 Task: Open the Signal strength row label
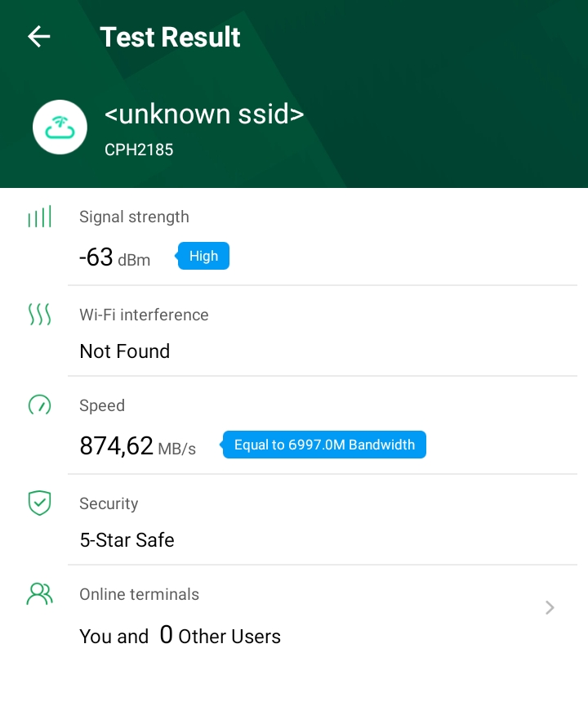(134, 217)
